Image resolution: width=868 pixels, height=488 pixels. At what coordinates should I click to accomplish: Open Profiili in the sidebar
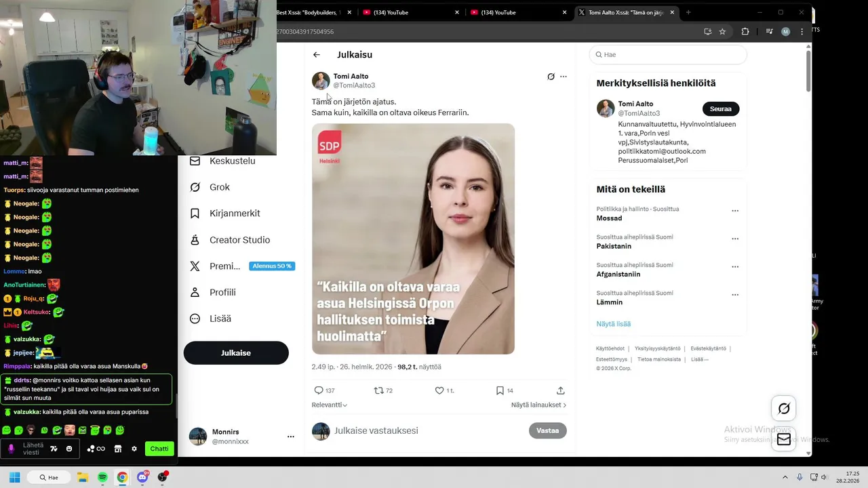tap(213, 292)
